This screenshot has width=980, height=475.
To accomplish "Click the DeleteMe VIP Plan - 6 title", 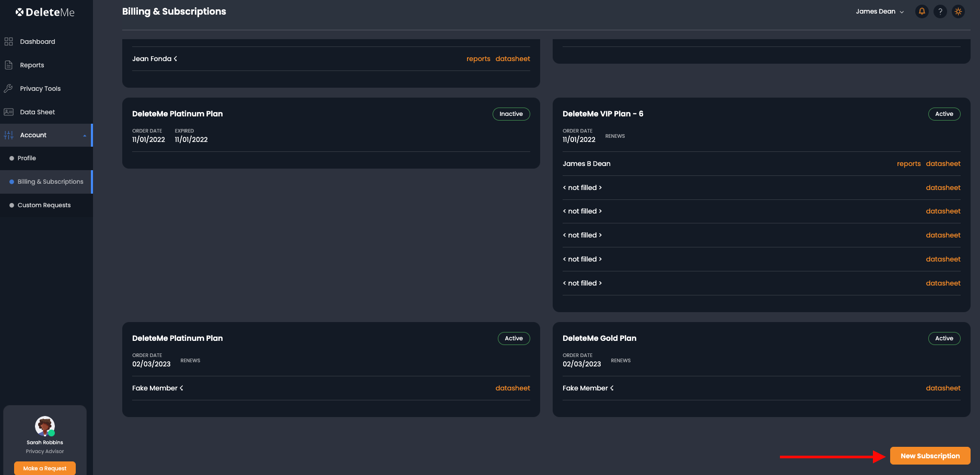I will click(603, 114).
